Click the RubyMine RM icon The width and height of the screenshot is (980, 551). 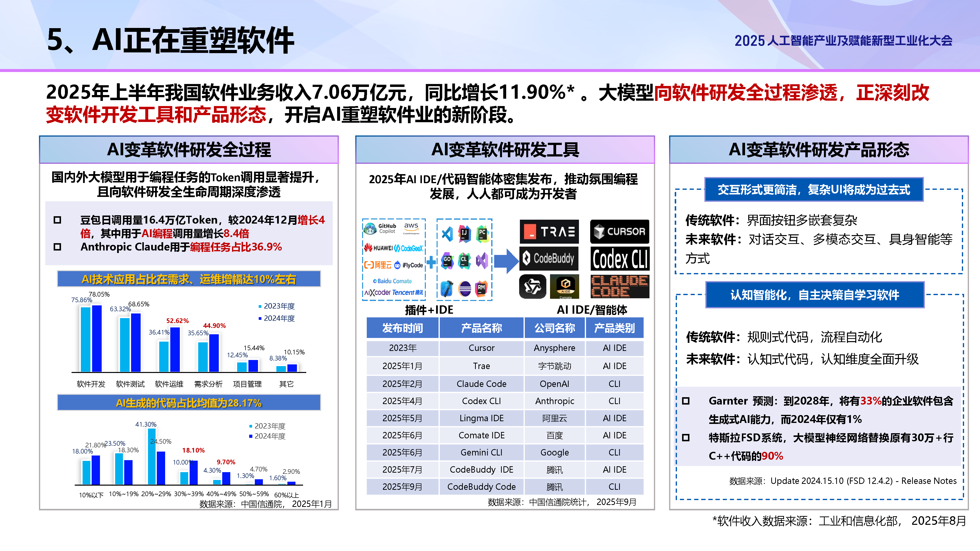(482, 289)
